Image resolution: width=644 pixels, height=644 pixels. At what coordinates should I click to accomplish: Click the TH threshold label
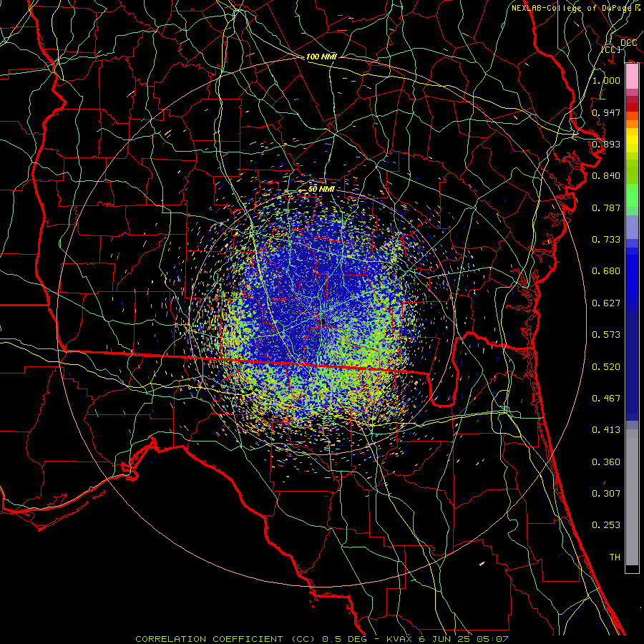coord(615,557)
